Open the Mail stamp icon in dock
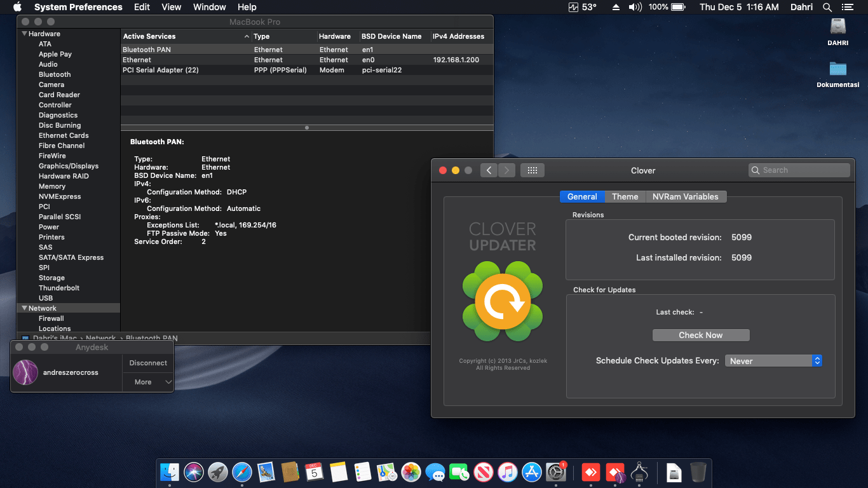 click(266, 472)
